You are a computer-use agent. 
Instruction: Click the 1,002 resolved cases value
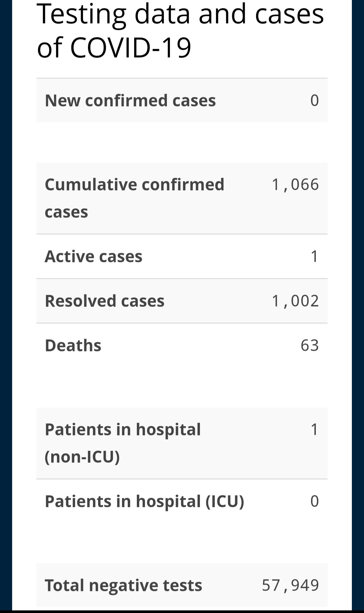pyautogui.click(x=295, y=301)
